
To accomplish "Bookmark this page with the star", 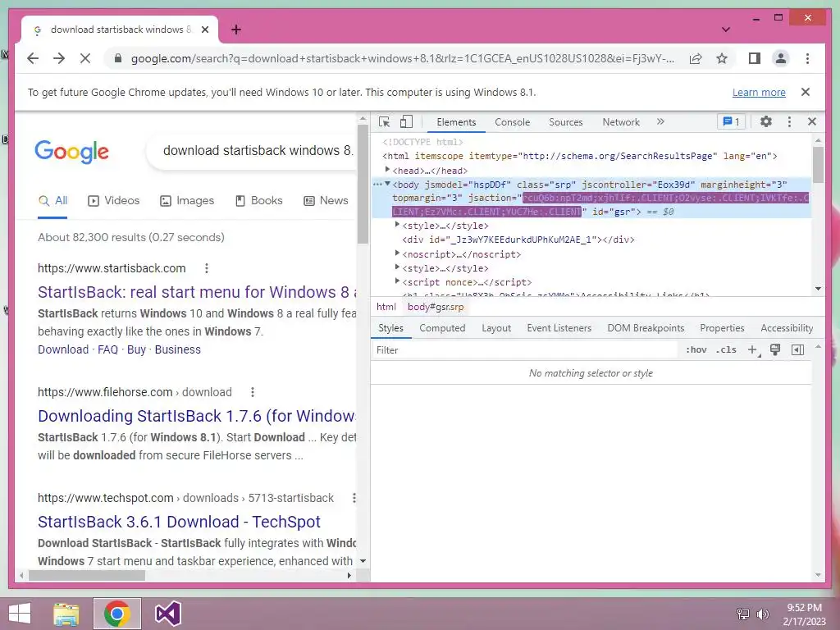I will pyautogui.click(x=722, y=58).
